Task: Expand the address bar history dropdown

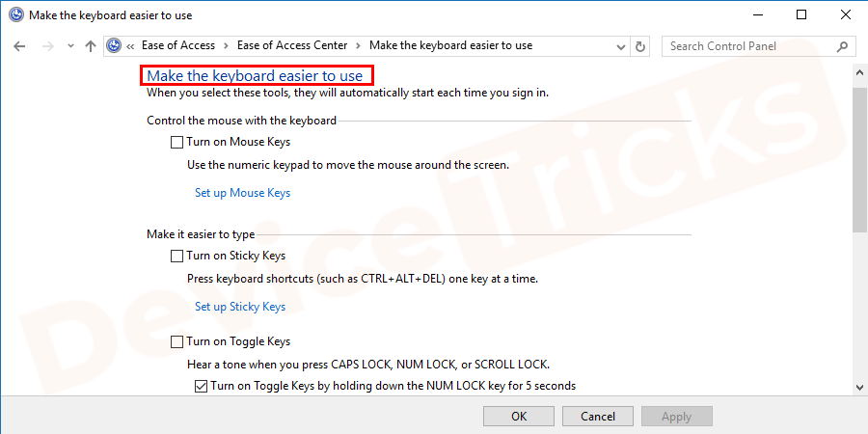Action: [x=619, y=46]
